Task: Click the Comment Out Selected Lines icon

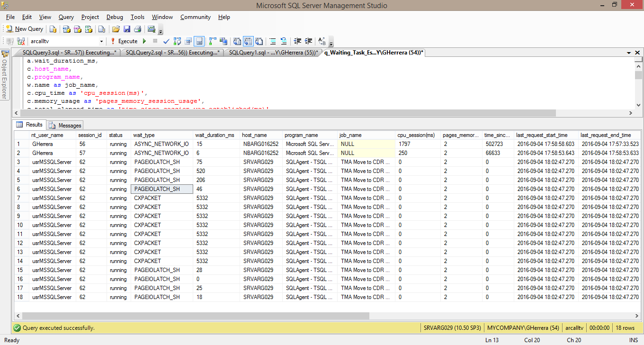Action: 273,41
